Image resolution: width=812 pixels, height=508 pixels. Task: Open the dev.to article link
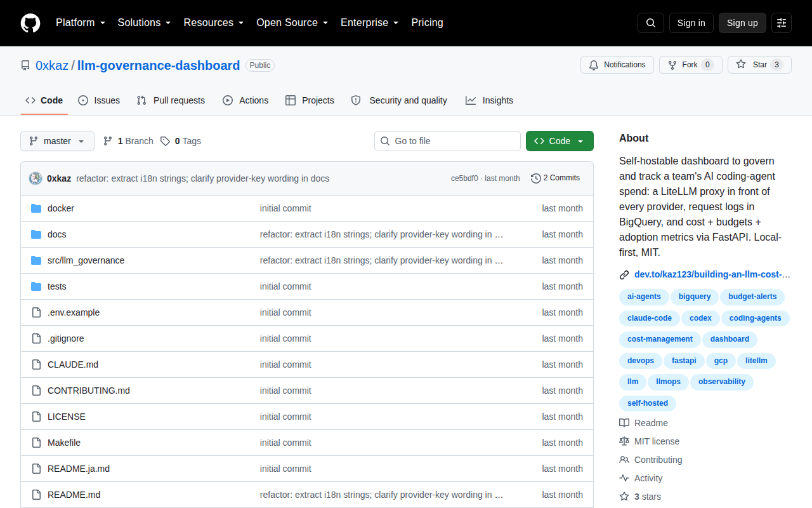712,275
